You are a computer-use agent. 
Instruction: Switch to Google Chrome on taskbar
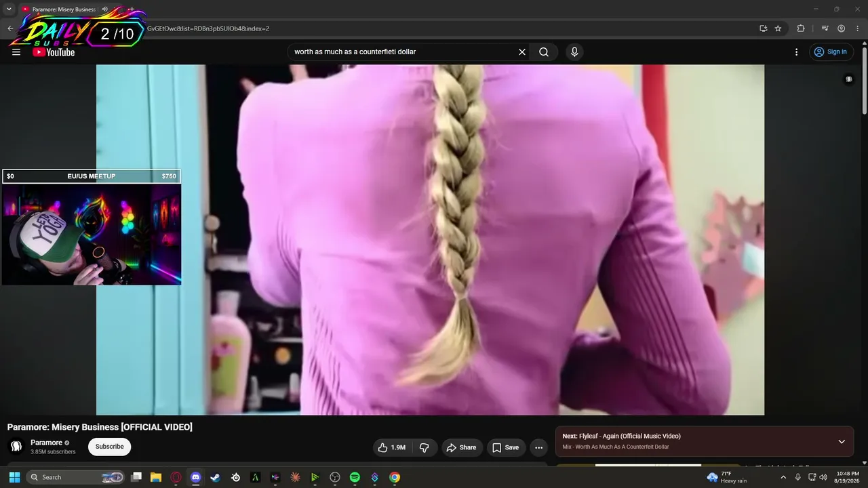[x=395, y=477]
